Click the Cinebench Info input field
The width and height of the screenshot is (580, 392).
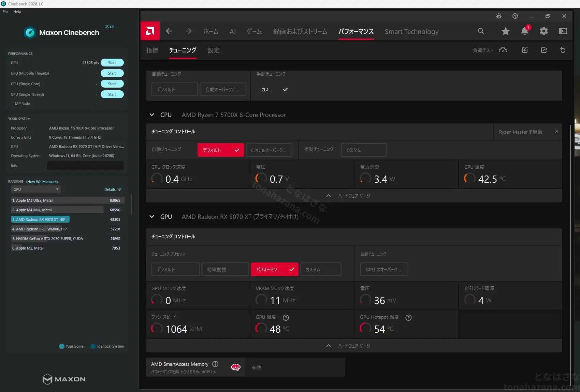click(x=85, y=166)
